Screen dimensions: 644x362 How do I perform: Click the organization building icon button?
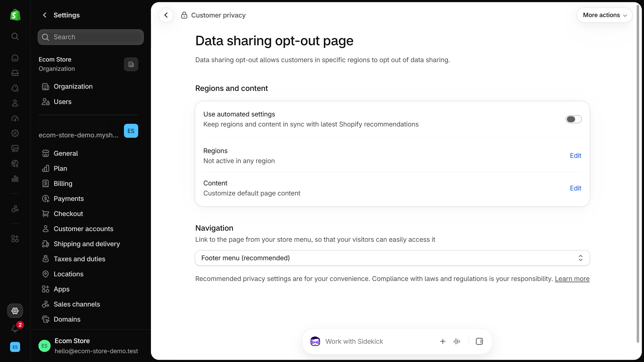(131, 64)
